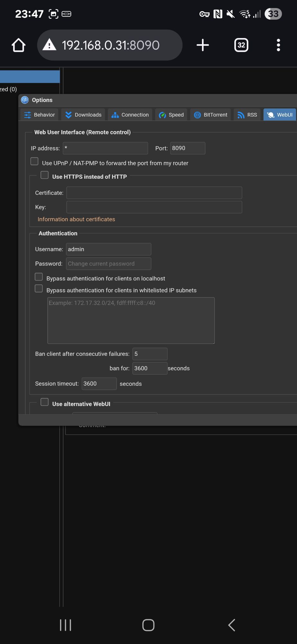Open the tab switcher showing 32
The image size is (297, 644).
241,45
